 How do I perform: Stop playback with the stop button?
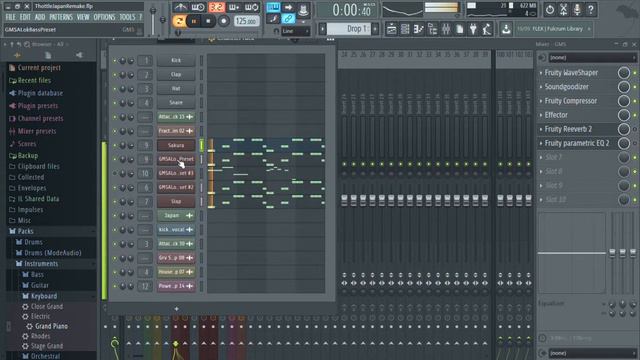click(x=208, y=21)
